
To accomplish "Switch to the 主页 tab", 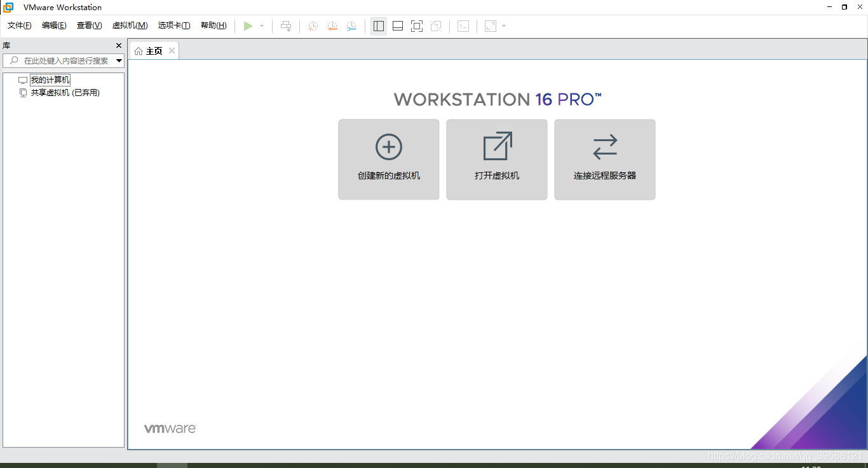I will tap(153, 50).
